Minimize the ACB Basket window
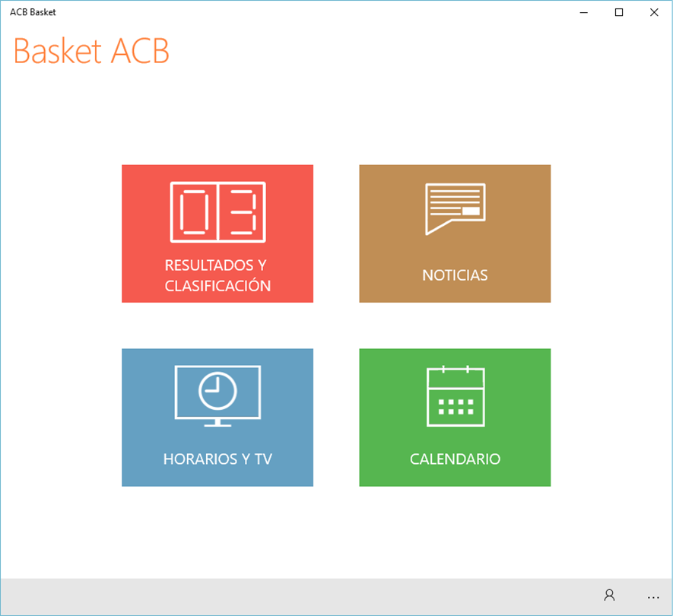The height and width of the screenshot is (616, 673). point(584,12)
